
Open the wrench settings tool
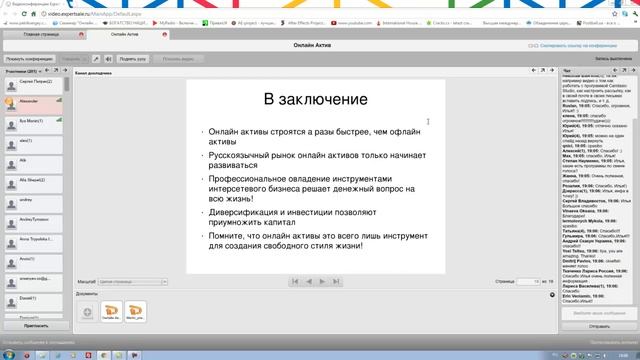pyautogui.click(x=96, y=59)
